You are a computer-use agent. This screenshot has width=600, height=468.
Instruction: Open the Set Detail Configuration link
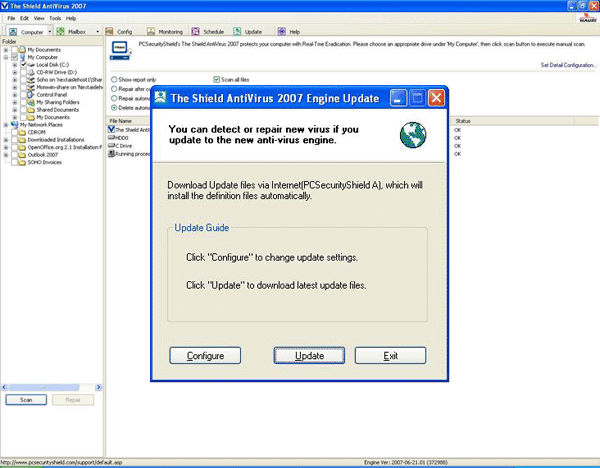tap(568, 65)
